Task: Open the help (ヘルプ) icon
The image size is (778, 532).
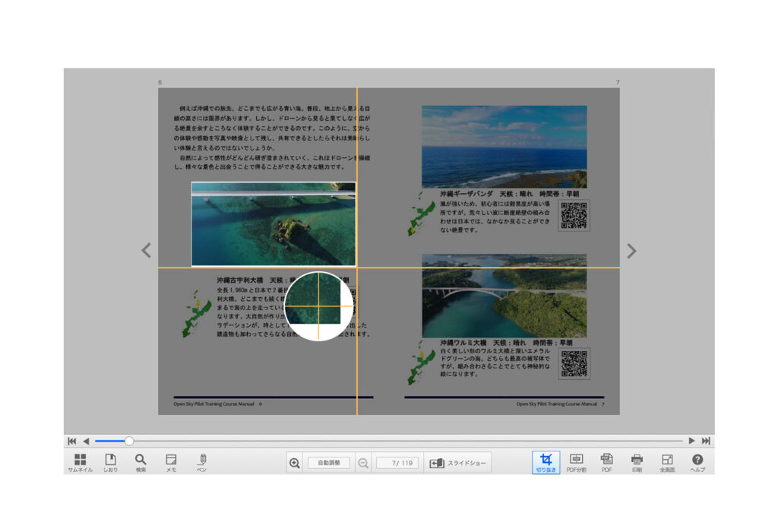Action: (x=697, y=462)
